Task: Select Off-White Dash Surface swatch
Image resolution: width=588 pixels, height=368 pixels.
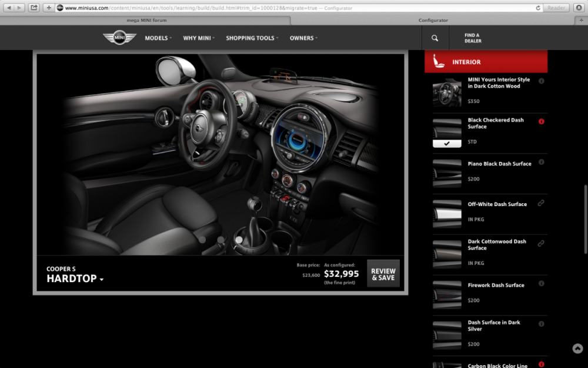Action: click(447, 214)
